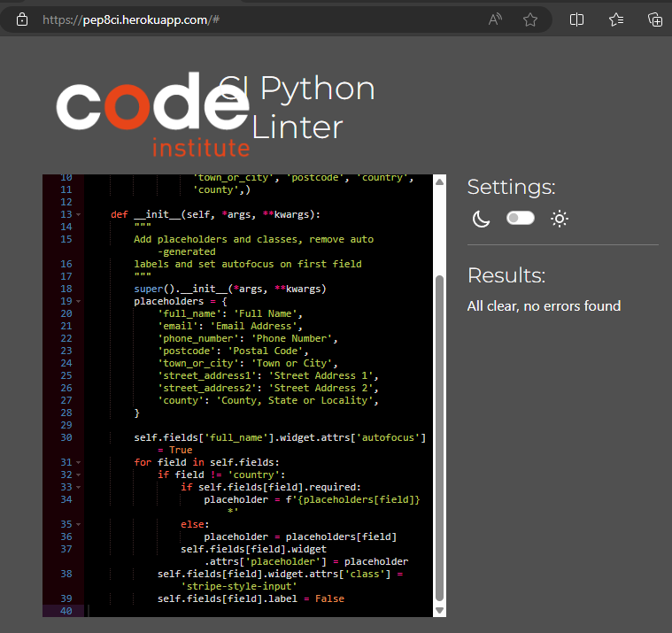This screenshot has height=633, width=672.
Task: Collapse the fold arrow on line 13
Action: click(x=79, y=214)
